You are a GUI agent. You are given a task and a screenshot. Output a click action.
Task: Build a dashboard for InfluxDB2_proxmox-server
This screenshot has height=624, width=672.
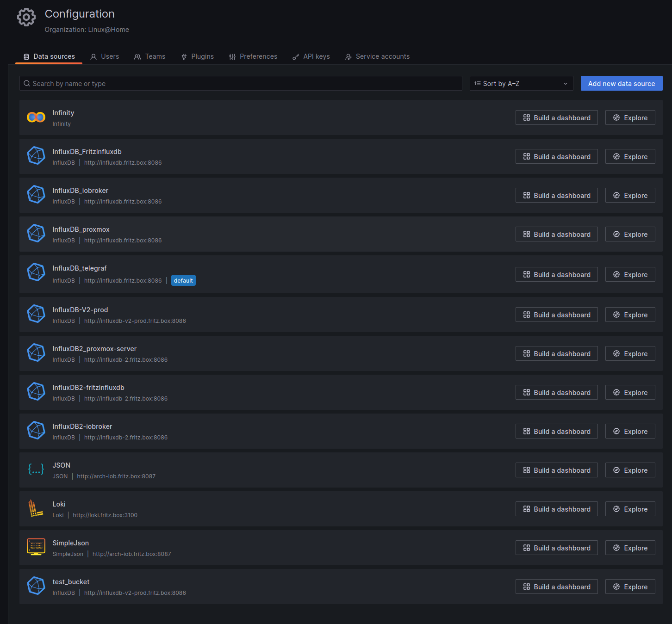(x=557, y=353)
